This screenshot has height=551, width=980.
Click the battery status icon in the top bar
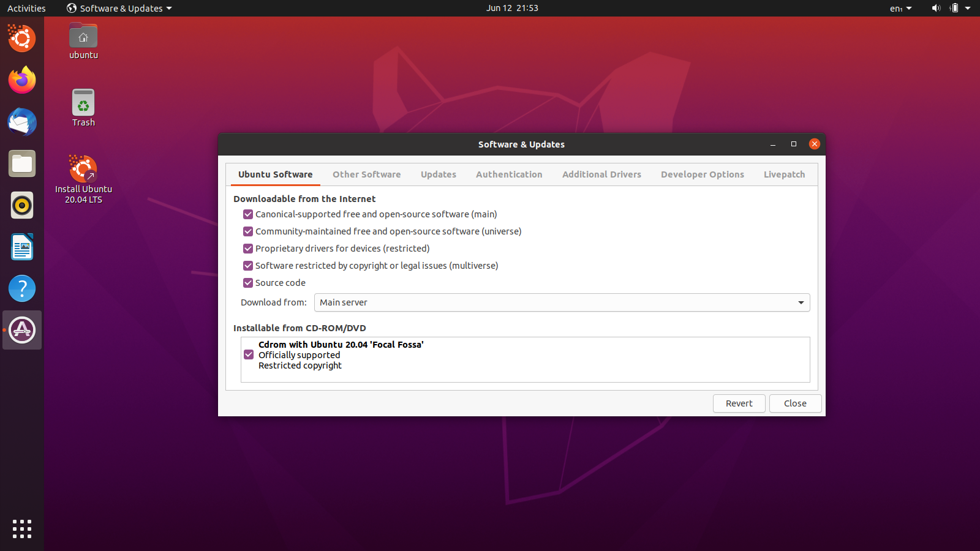[x=954, y=8]
